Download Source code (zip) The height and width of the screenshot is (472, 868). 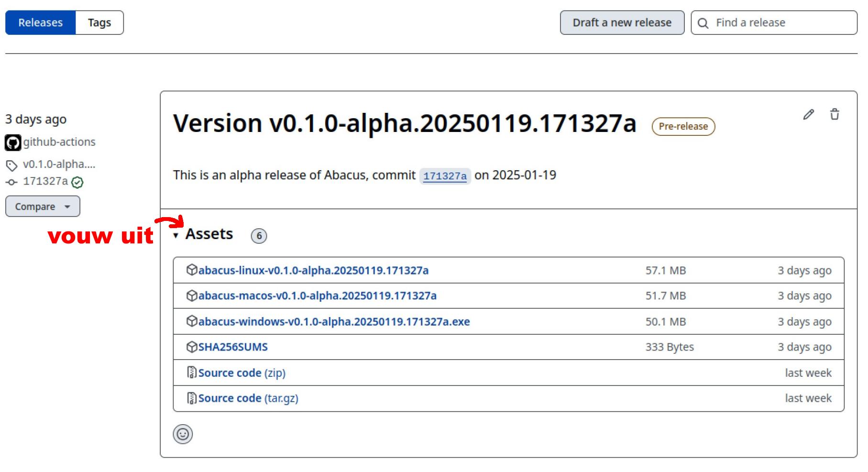(242, 373)
